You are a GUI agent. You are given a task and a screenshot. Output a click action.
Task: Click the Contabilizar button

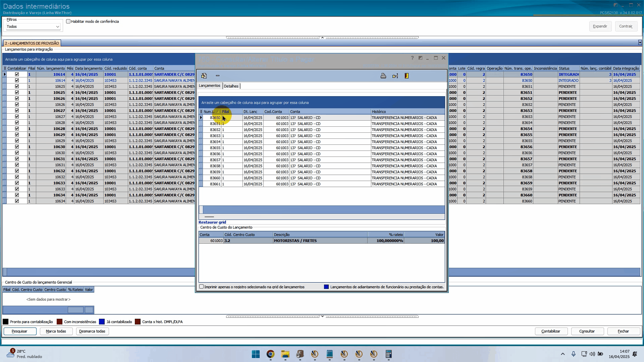point(551,331)
